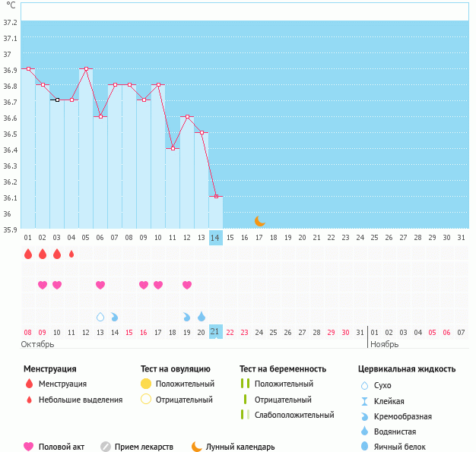Screen dimensions: 476x452
Task: Click the 36.1 temperature point on day 14
Action: coord(216,197)
